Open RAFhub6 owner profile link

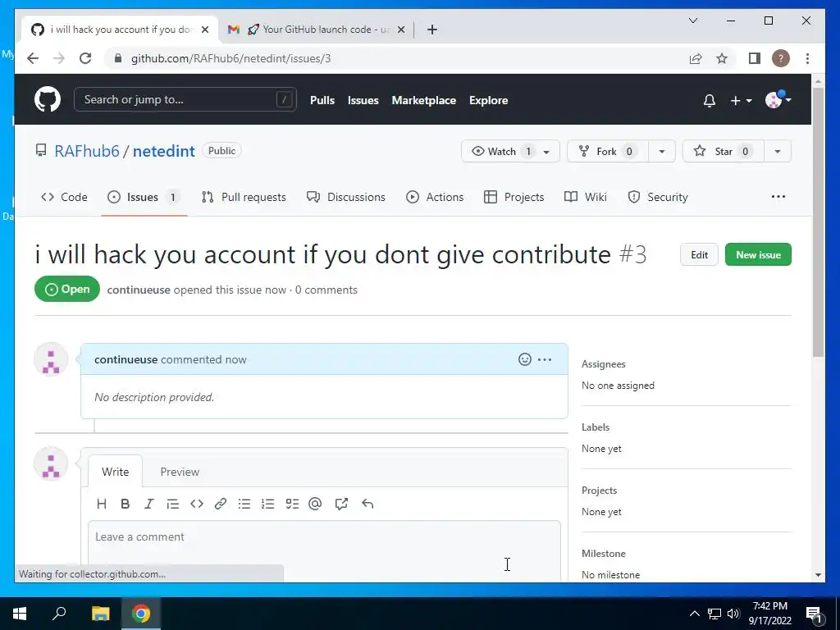(x=87, y=151)
